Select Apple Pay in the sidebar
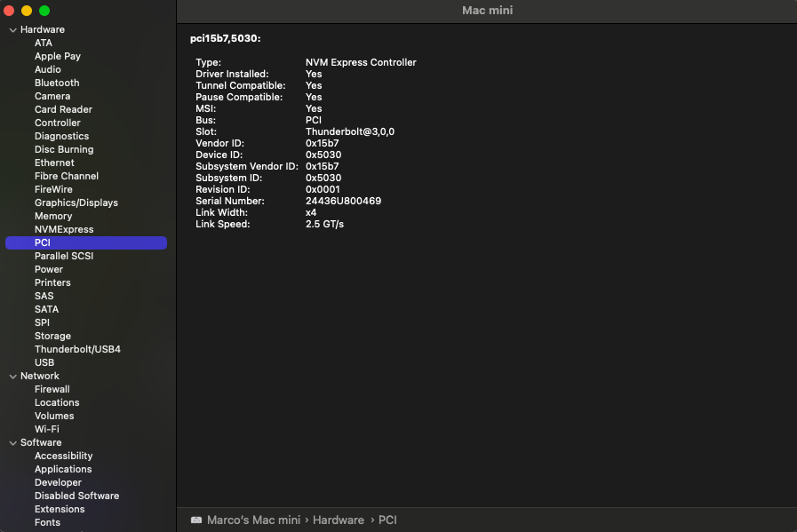The height and width of the screenshot is (532, 797). click(58, 57)
